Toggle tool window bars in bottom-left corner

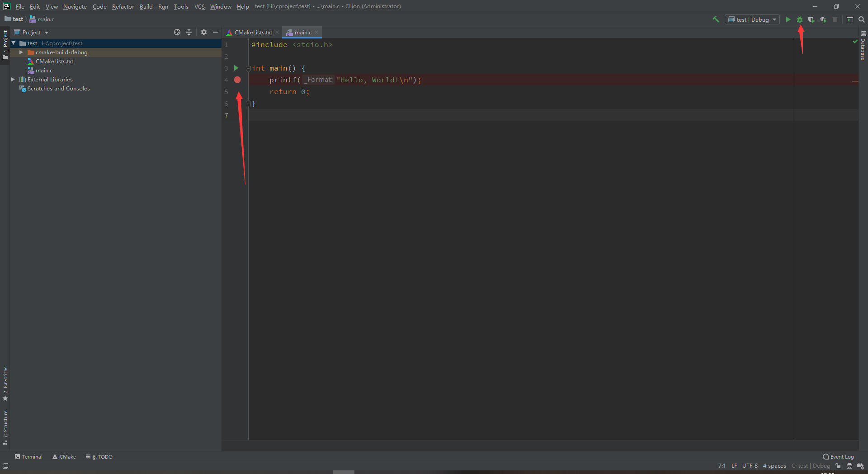tap(5, 466)
